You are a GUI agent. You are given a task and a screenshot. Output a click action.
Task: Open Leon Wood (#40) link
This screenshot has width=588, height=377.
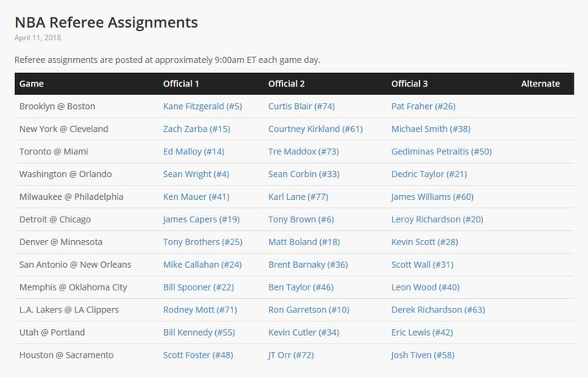click(x=425, y=287)
